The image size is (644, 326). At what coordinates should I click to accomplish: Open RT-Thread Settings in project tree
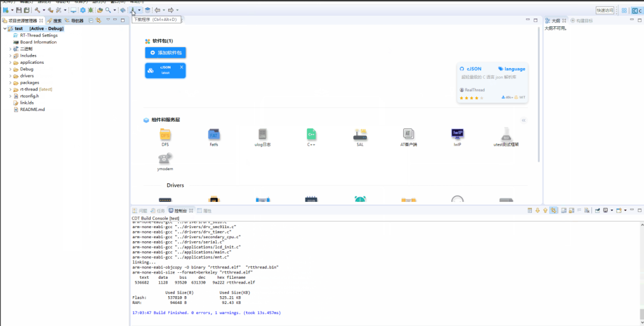39,35
